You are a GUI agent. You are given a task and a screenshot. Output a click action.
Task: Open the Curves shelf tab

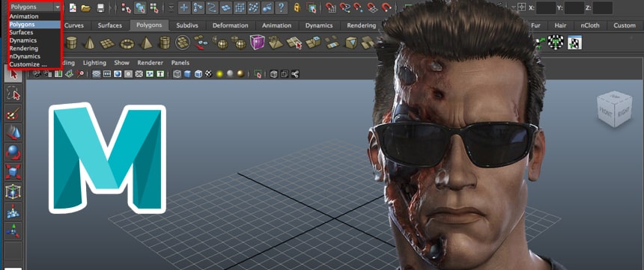point(74,25)
